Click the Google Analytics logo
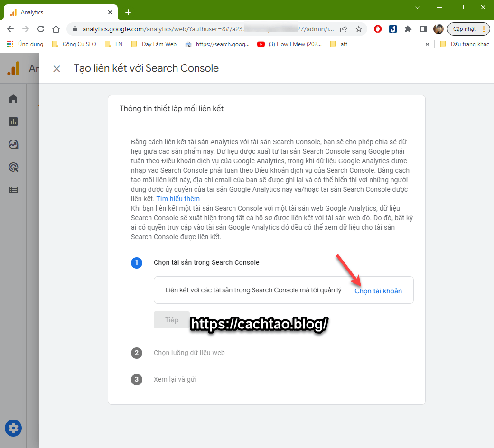This screenshot has width=494, height=448. point(14,68)
